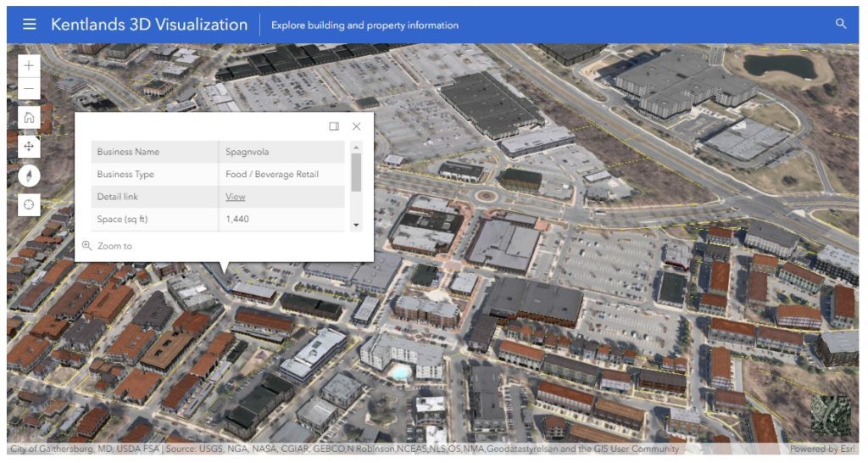The image size is (868, 463).
Task: Open the search tool
Action: coord(840,24)
